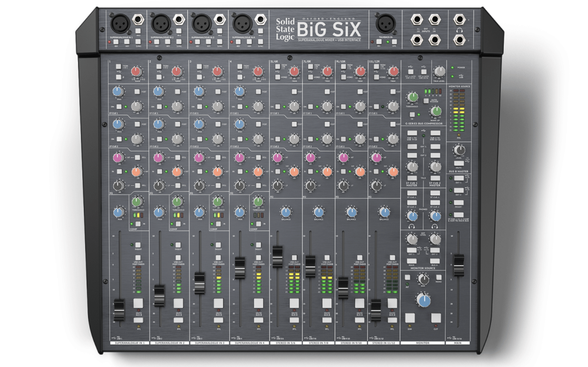Adjust the ST Cue 1 Master knob
Screen dimensions: 588x367
pyautogui.click(x=412, y=167)
